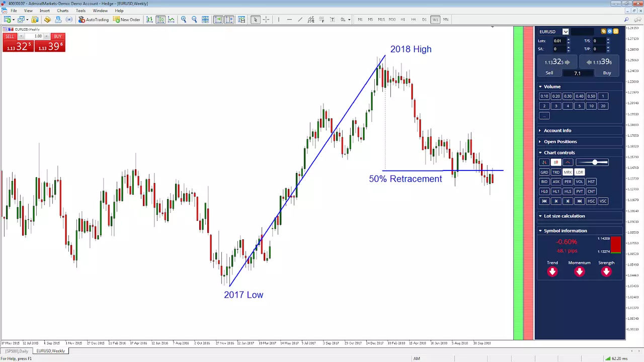
Task: Select the equidistant channel tool
Action: coord(311,20)
